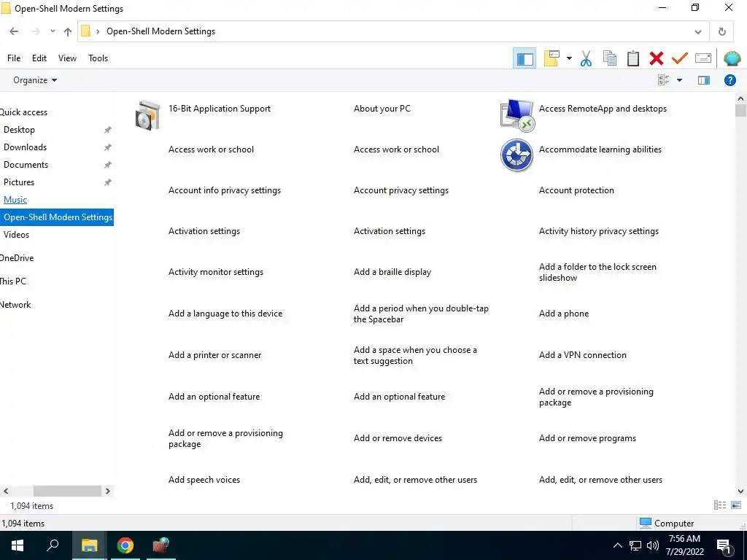747x560 pixels.
Task: Open Classic Explorer settings shell icon
Action: (732, 58)
